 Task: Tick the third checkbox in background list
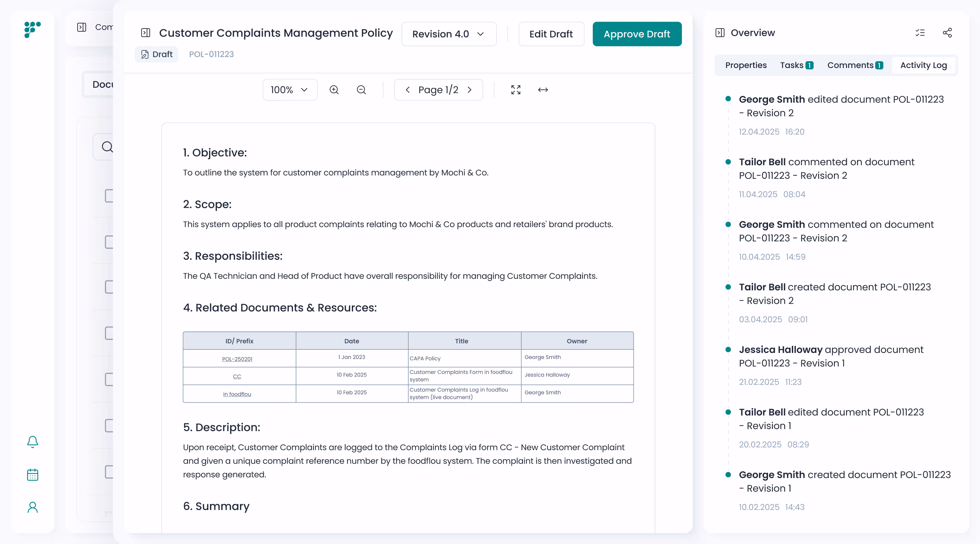pos(109,287)
